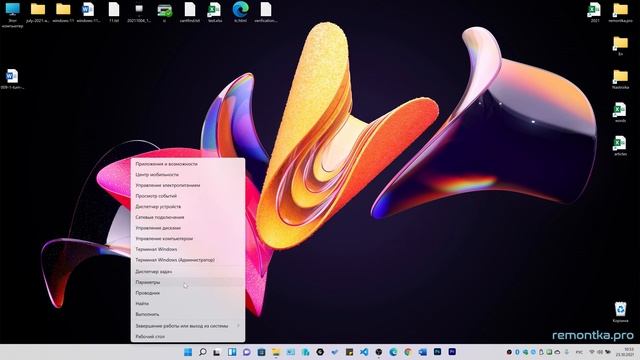Open the Widgets panel icon on taskbar

[x=232, y=352]
